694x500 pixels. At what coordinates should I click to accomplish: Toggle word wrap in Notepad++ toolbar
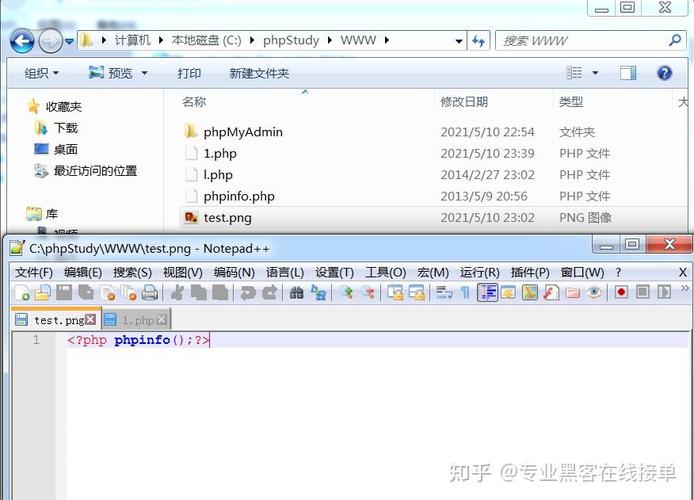pyautogui.click(x=444, y=293)
